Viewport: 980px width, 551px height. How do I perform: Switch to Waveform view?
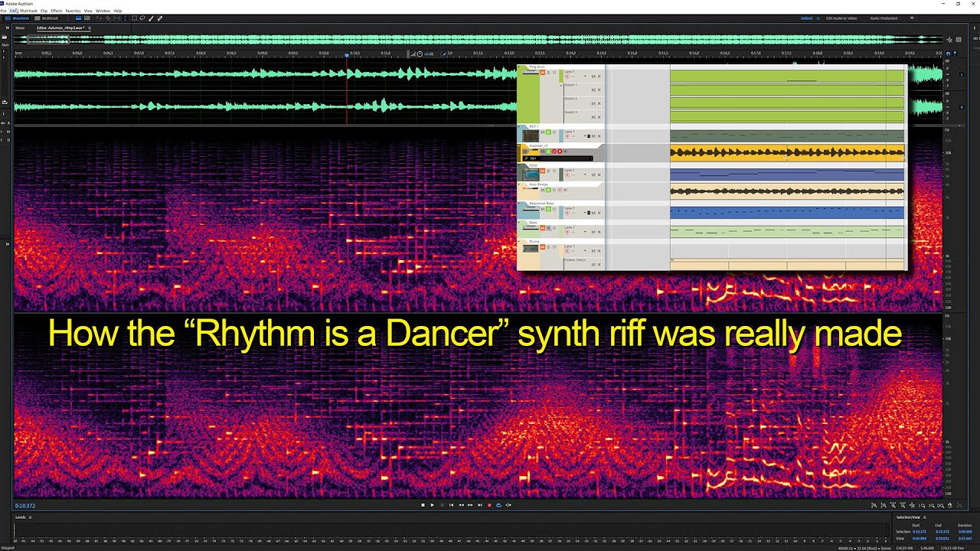[17, 18]
